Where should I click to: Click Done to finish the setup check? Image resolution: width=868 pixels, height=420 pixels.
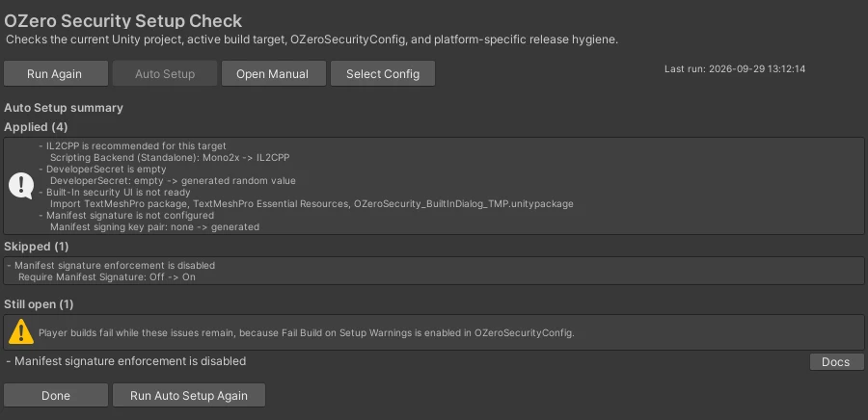[55, 395]
